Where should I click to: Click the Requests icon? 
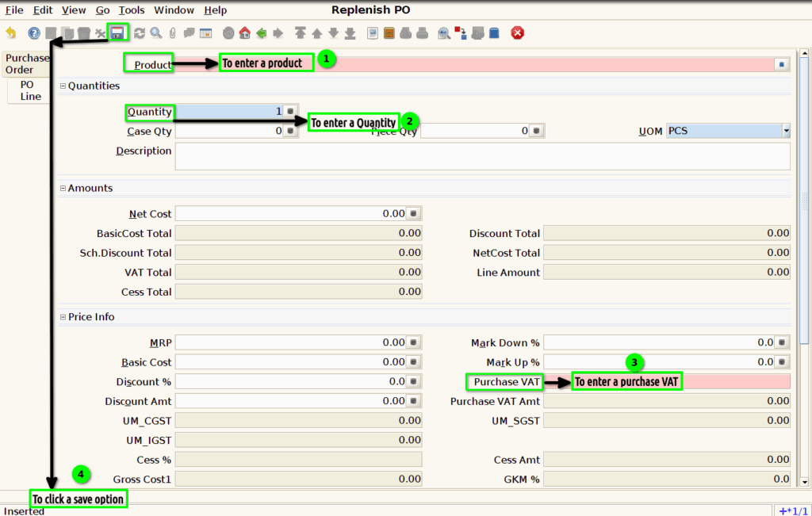(x=477, y=33)
